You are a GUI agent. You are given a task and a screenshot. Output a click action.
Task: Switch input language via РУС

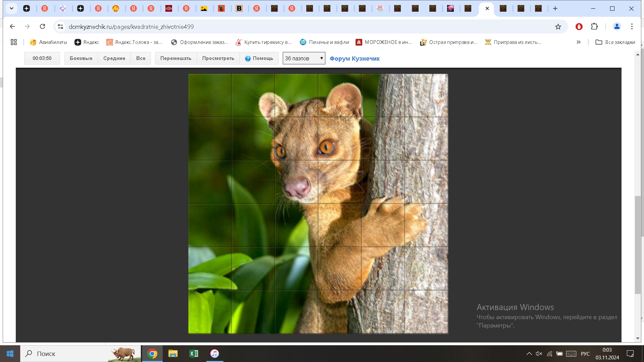click(x=585, y=354)
